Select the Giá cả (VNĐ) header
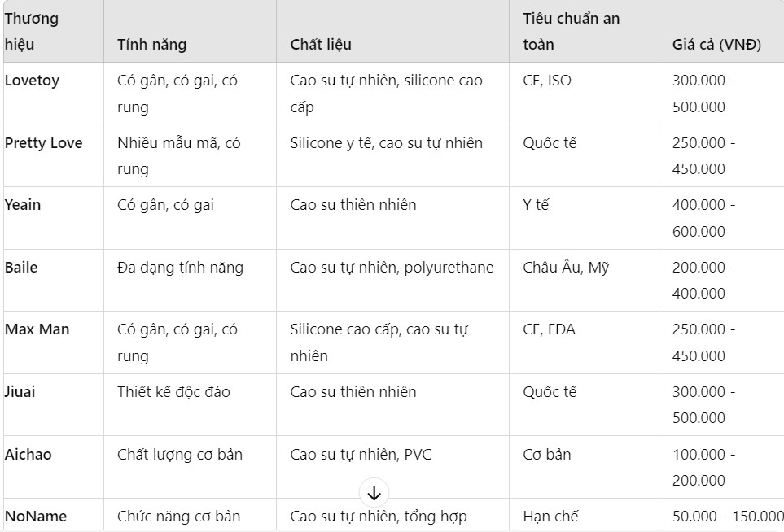 [716, 45]
